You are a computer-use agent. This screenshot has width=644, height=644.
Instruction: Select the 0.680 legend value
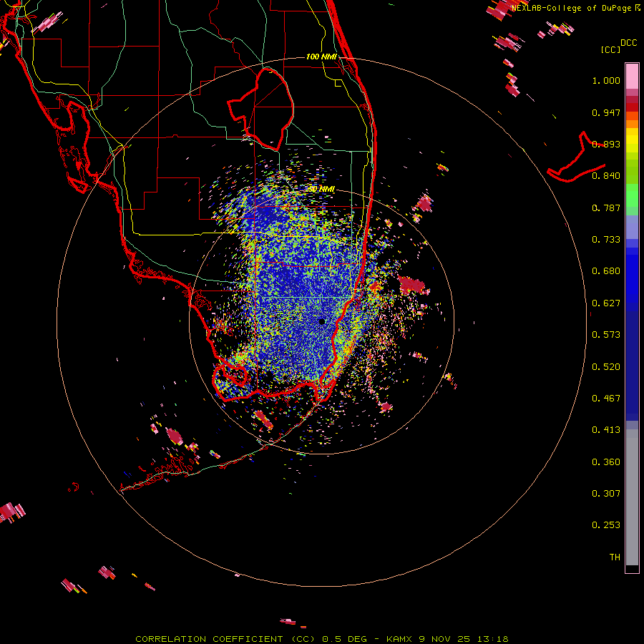tap(606, 271)
